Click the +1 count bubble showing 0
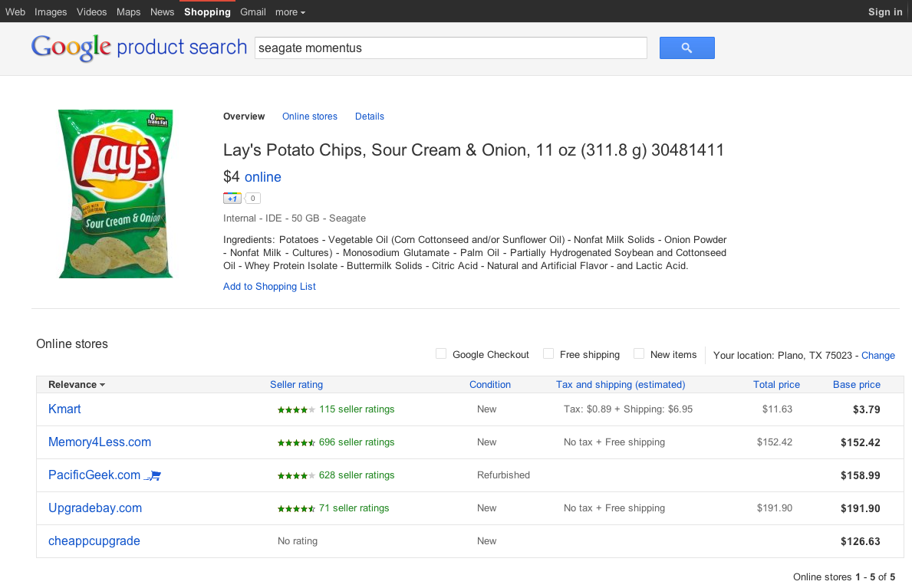The image size is (912, 588). pyautogui.click(x=252, y=199)
